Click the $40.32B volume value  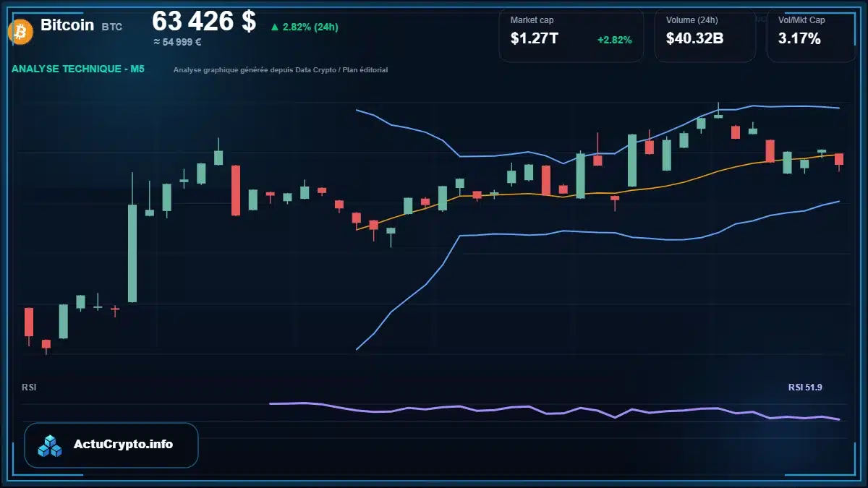click(694, 39)
